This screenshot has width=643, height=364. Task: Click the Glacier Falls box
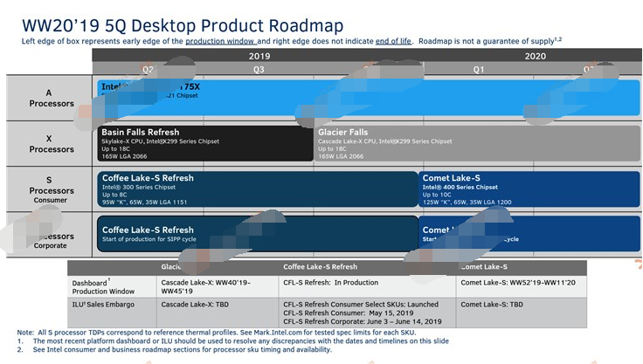[477, 143]
